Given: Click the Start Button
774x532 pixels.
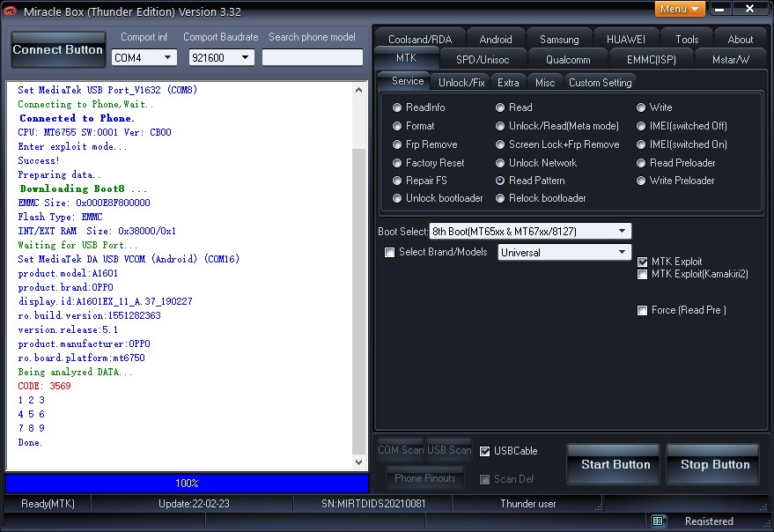Looking at the screenshot, I should [x=615, y=464].
